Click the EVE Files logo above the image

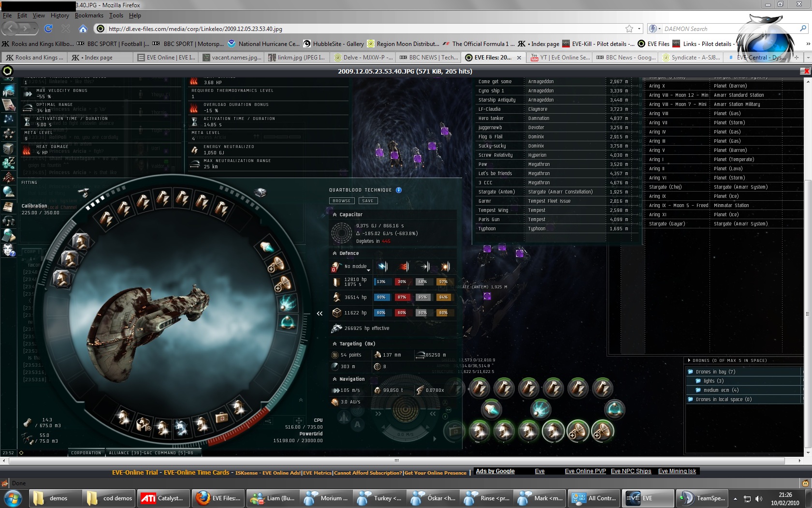pos(7,71)
